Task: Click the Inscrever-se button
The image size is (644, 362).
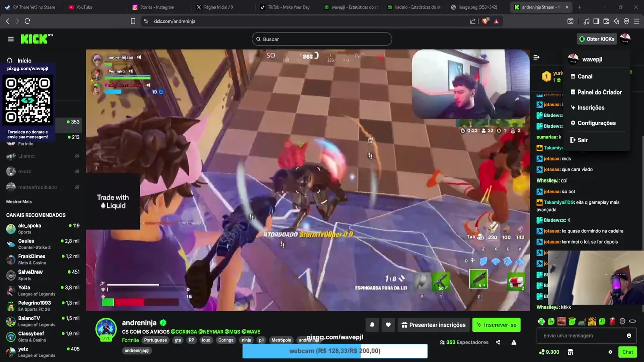Action: [497, 325]
